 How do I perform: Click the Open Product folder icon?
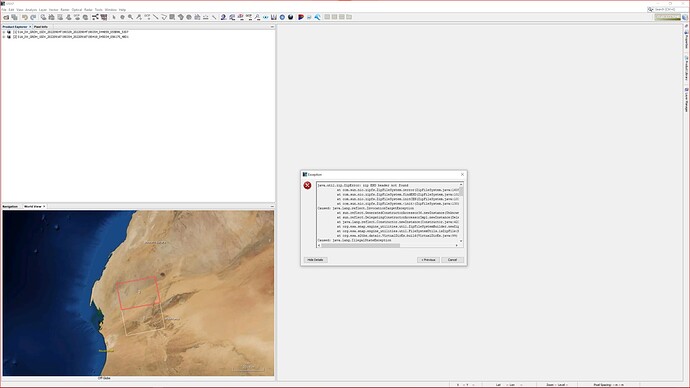coord(6,17)
